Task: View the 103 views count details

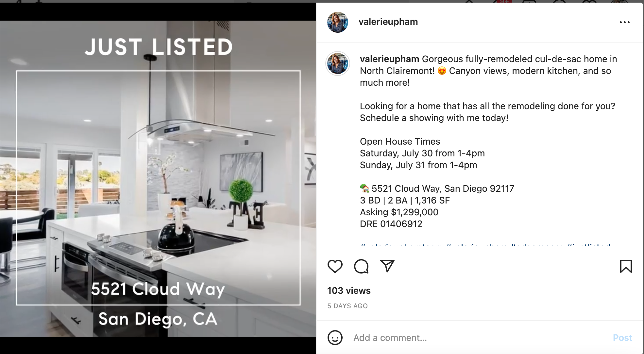Action: click(x=349, y=291)
